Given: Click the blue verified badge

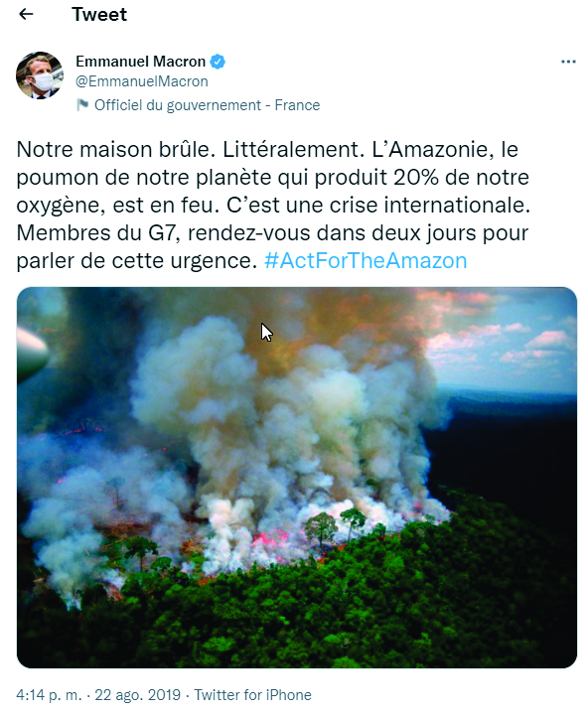Looking at the screenshot, I should pyautogui.click(x=218, y=62).
